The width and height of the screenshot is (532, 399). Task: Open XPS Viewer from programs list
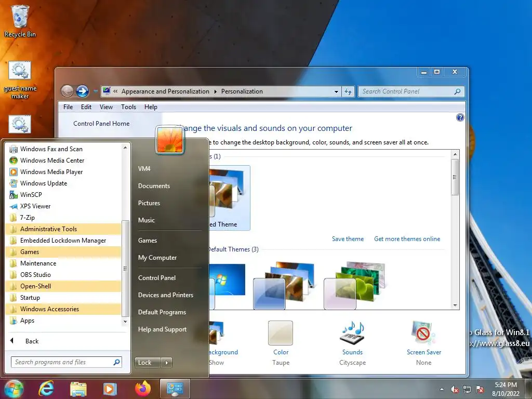pos(63,206)
